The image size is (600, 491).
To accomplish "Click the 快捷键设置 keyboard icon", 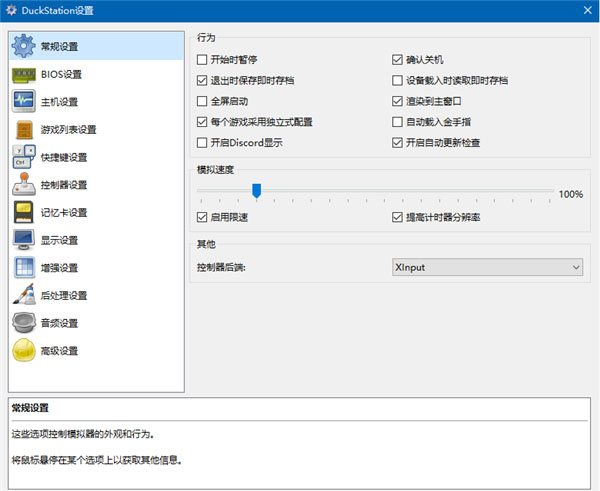I will point(25,157).
